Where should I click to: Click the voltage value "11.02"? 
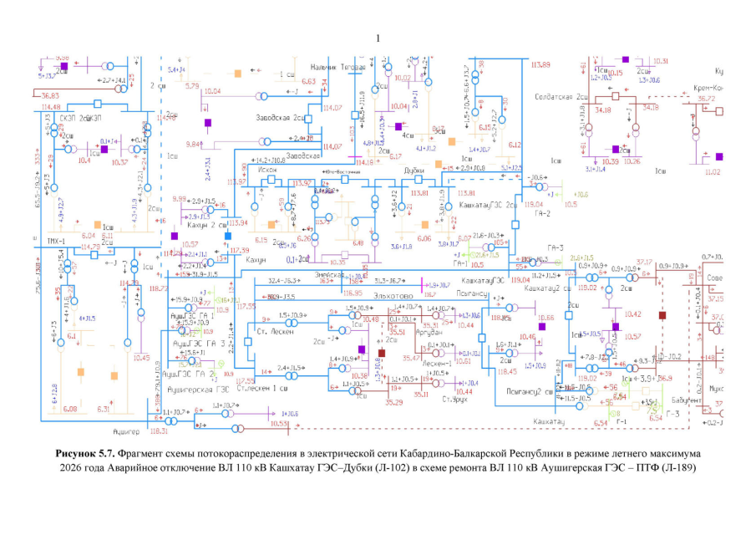(713, 171)
